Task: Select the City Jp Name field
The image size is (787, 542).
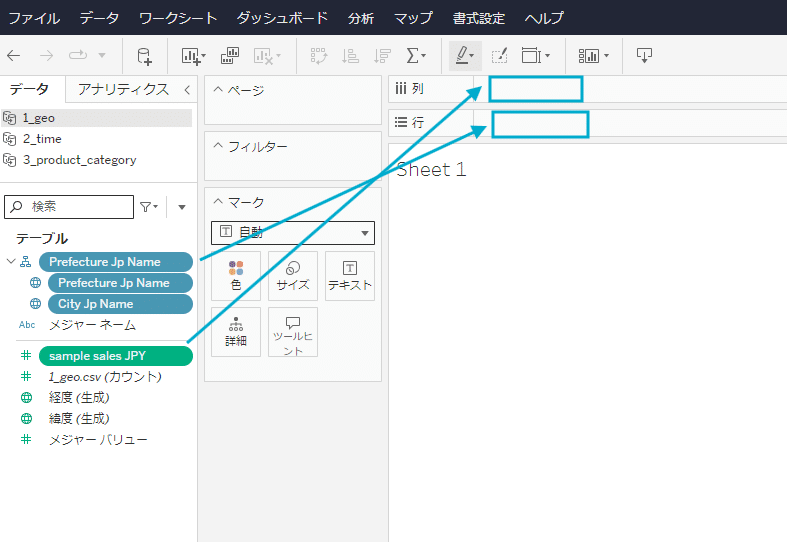Action: (120, 304)
